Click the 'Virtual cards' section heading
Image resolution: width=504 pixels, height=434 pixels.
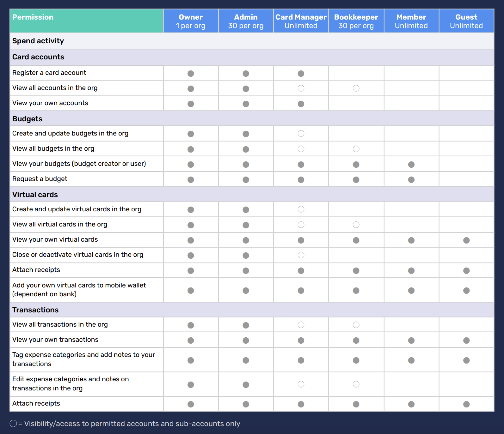coord(35,195)
